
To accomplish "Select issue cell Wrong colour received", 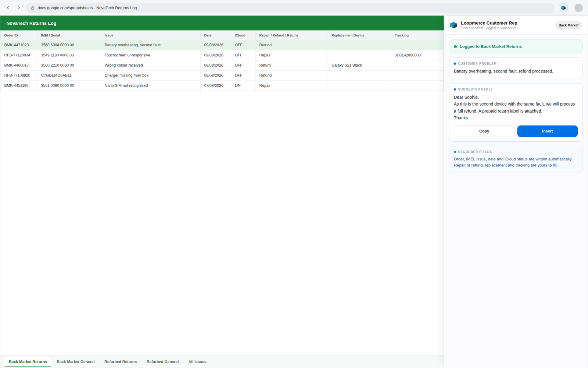I will (x=151, y=65).
